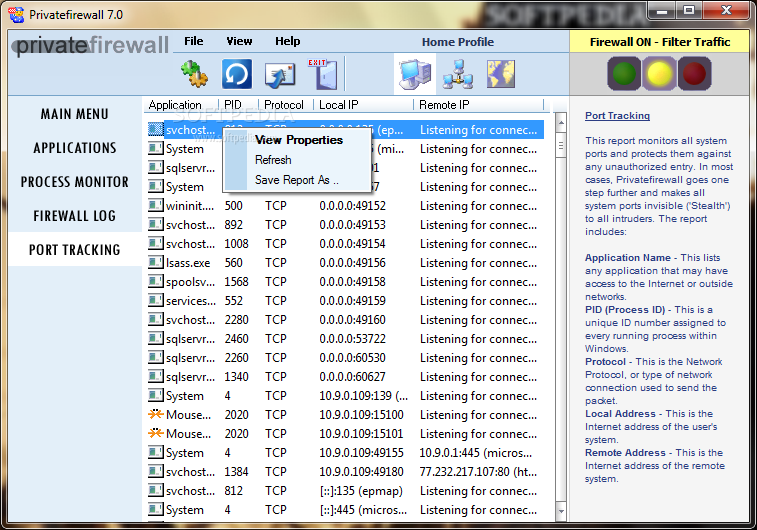Click the icon of the highlighted svchost row
This screenshot has height=530, width=757.
pyautogui.click(x=155, y=129)
